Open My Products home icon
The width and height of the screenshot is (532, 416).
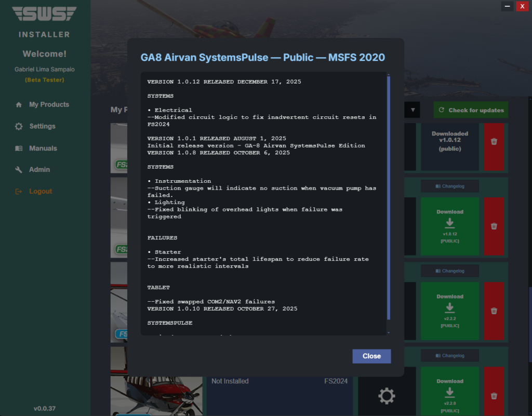pyautogui.click(x=19, y=105)
